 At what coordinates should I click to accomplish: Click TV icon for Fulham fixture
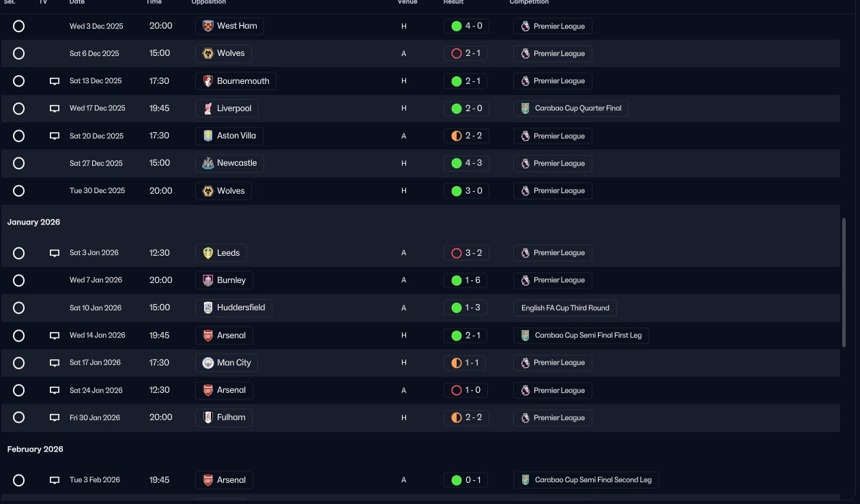point(55,417)
